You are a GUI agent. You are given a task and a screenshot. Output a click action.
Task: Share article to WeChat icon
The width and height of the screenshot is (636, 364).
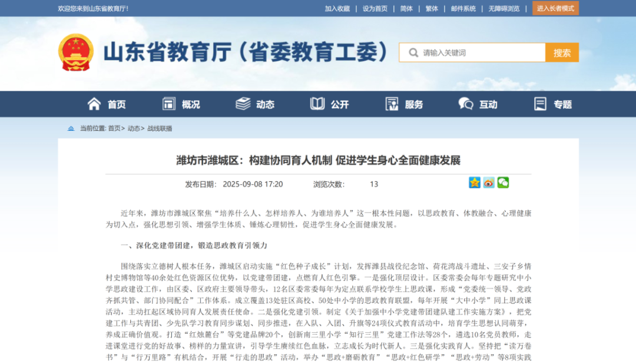503,183
